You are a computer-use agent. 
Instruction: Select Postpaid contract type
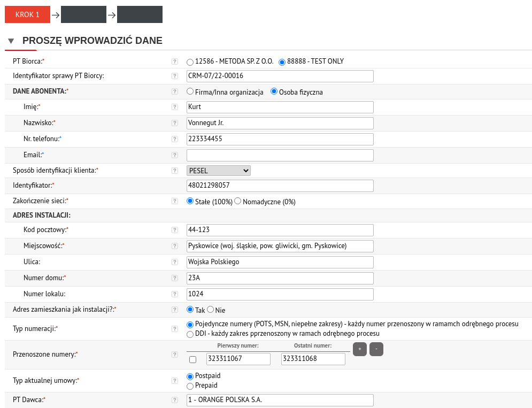coord(190,376)
